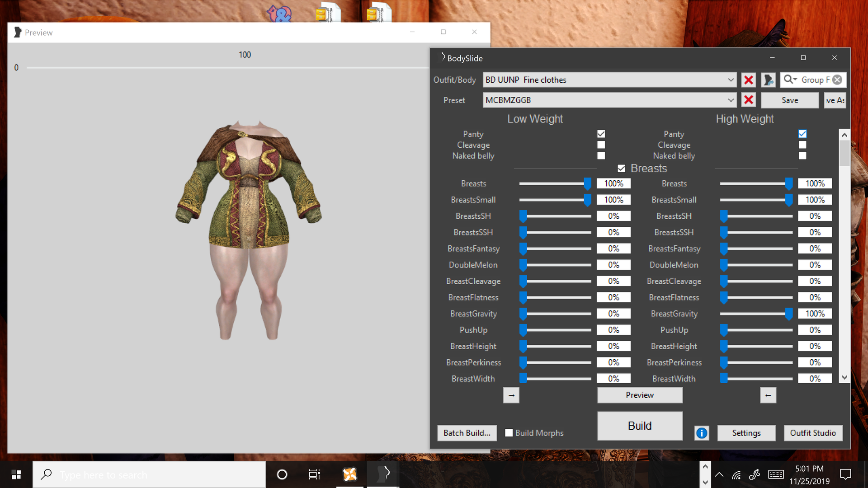The image size is (868, 488).
Task: Toggle High Weight Naked belly checkbox
Action: (x=802, y=156)
